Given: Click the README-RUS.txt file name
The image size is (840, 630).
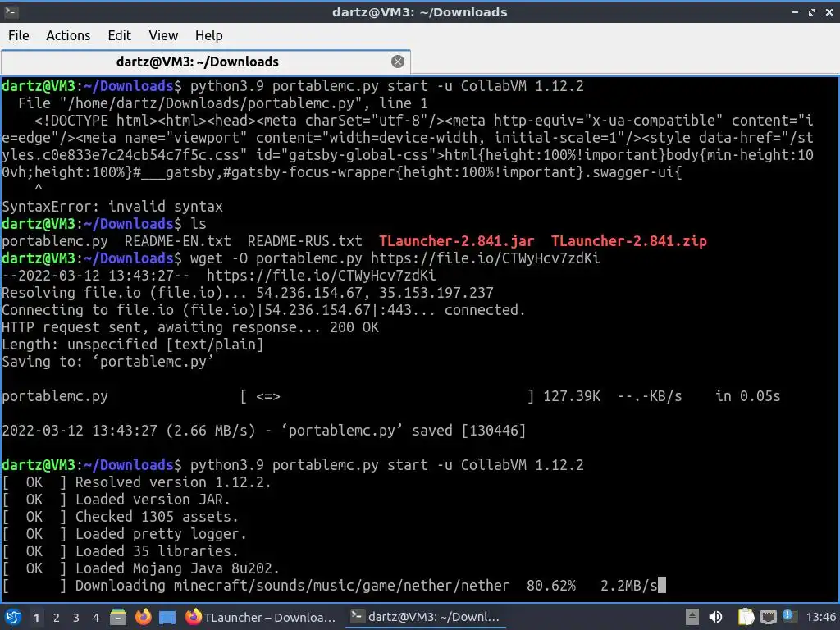Looking at the screenshot, I should [304, 241].
